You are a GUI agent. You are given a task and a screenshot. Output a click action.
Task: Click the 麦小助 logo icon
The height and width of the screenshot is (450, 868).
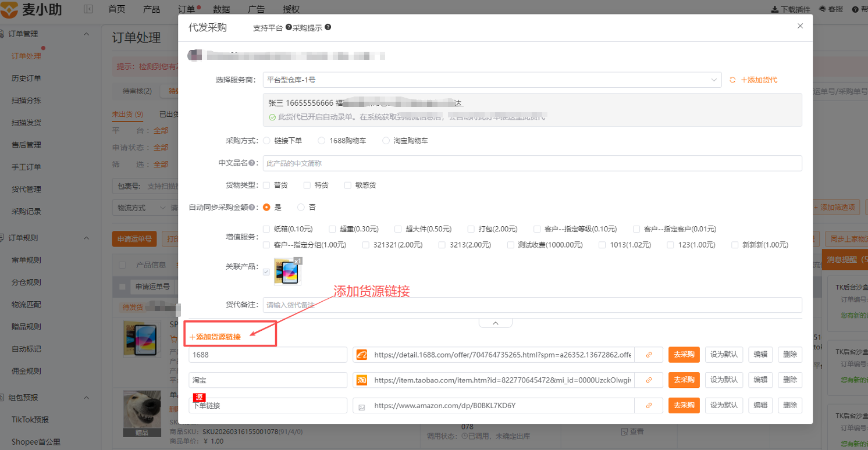pyautogui.click(x=8, y=10)
